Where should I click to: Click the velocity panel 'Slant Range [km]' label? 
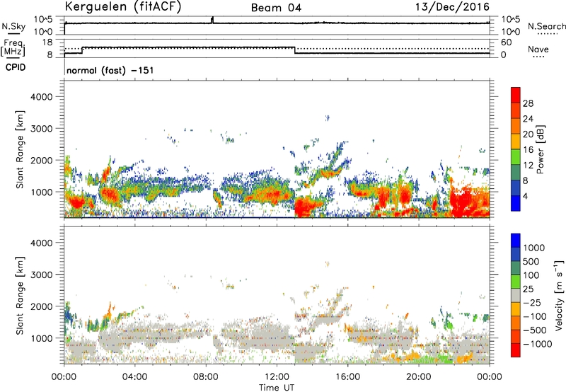pyautogui.click(x=20, y=296)
